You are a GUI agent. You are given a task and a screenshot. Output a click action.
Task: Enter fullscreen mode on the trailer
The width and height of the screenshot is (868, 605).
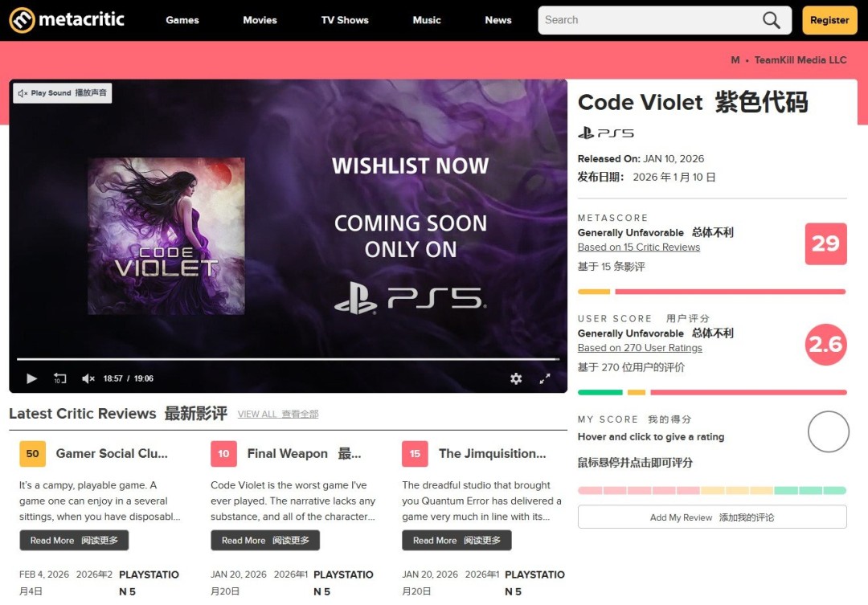(545, 378)
